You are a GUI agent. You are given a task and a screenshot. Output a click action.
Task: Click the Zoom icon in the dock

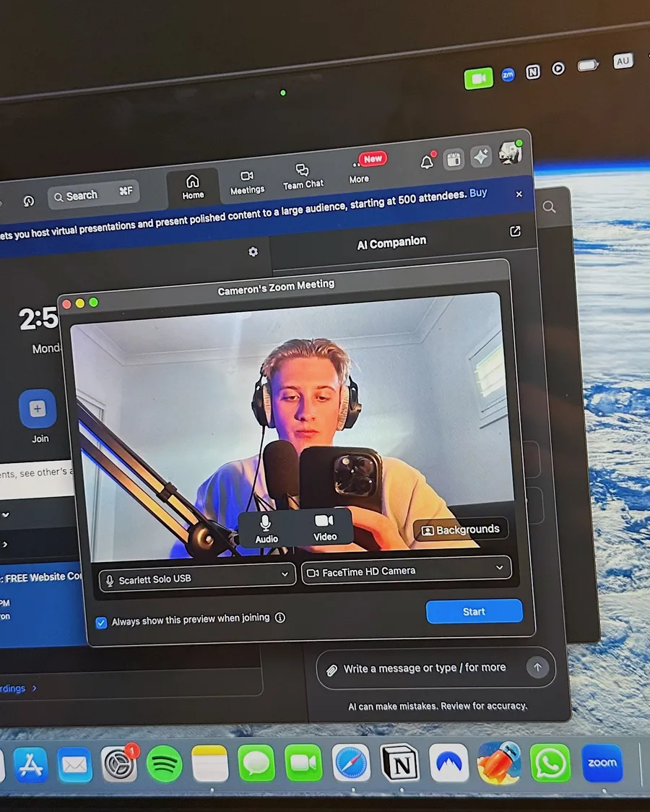pyautogui.click(x=602, y=763)
